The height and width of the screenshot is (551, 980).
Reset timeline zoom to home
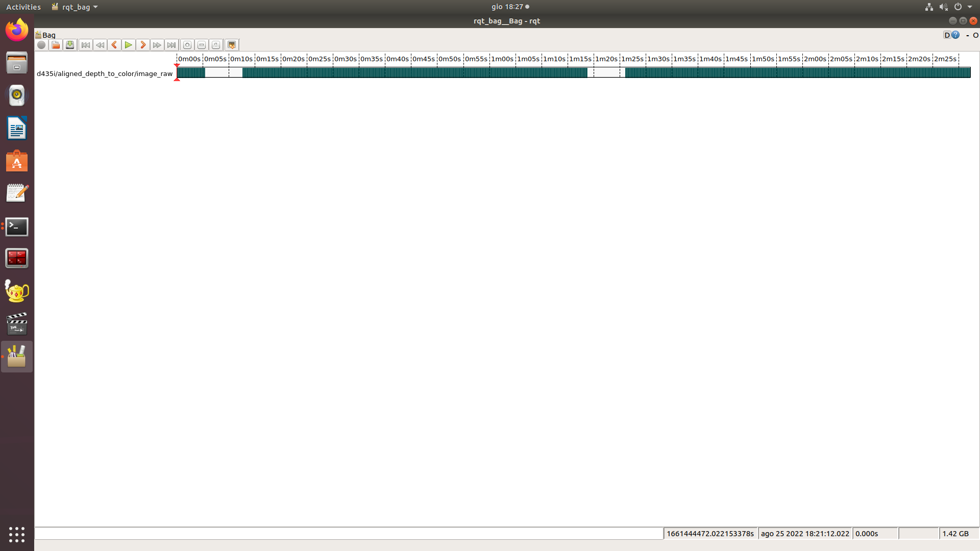(x=216, y=45)
